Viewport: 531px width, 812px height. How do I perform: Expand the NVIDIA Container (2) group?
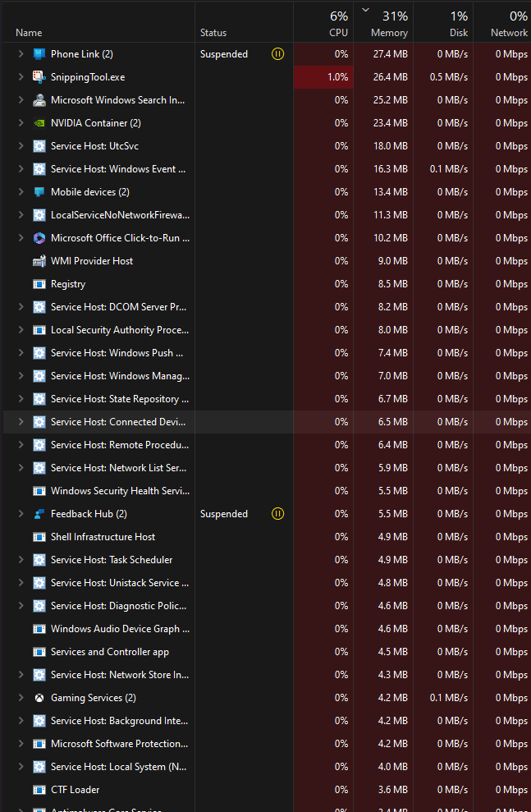21,123
